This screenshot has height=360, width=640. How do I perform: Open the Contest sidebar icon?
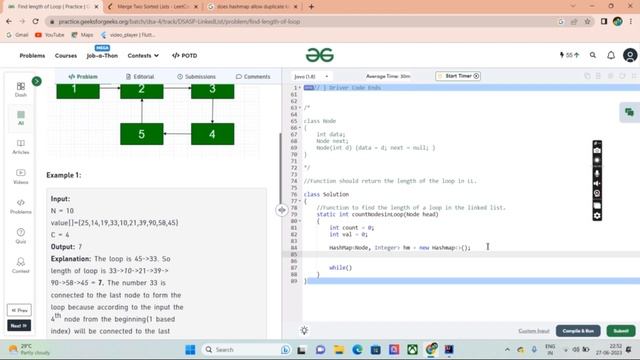tap(20, 265)
